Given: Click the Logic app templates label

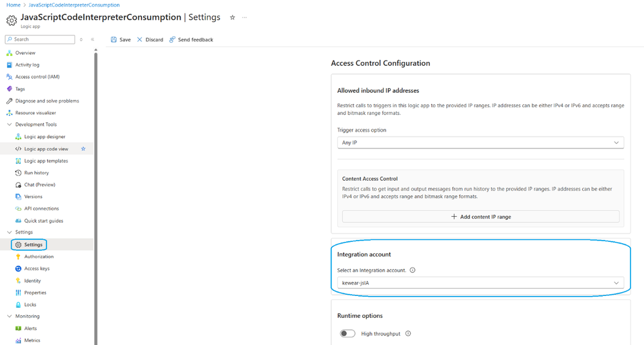Looking at the screenshot, I should tap(46, 161).
